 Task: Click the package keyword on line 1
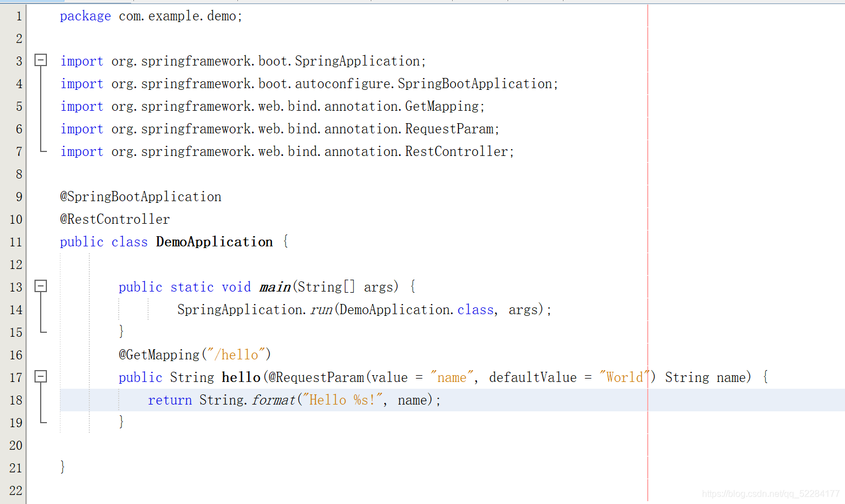click(x=85, y=16)
